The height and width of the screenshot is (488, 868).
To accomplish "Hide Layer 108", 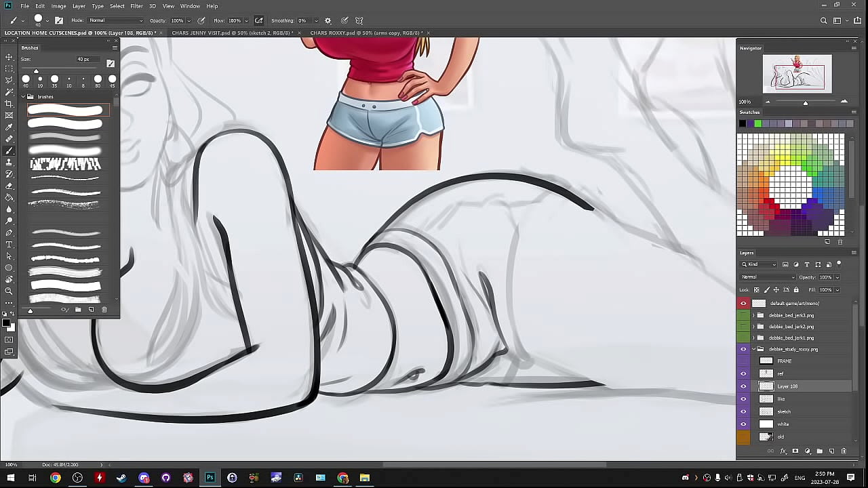I will point(743,386).
